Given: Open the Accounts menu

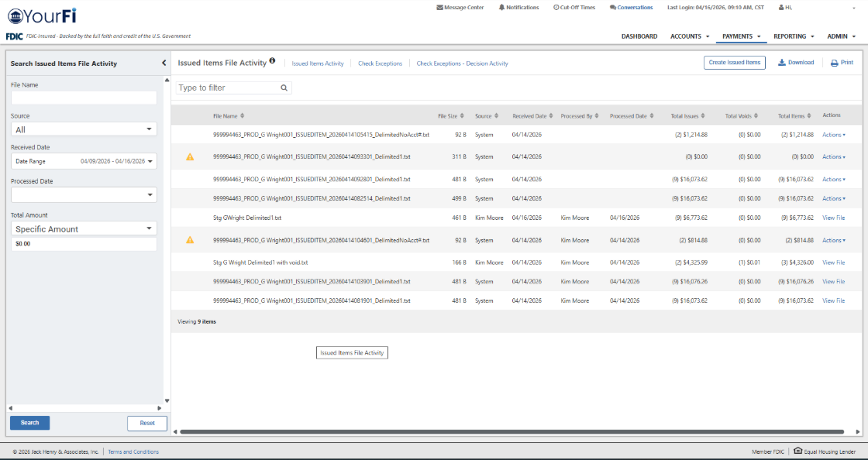Looking at the screenshot, I should [x=690, y=36].
